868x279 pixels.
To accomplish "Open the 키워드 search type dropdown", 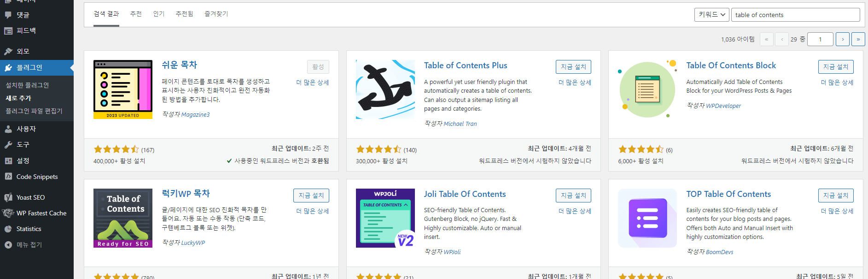I will (x=711, y=15).
